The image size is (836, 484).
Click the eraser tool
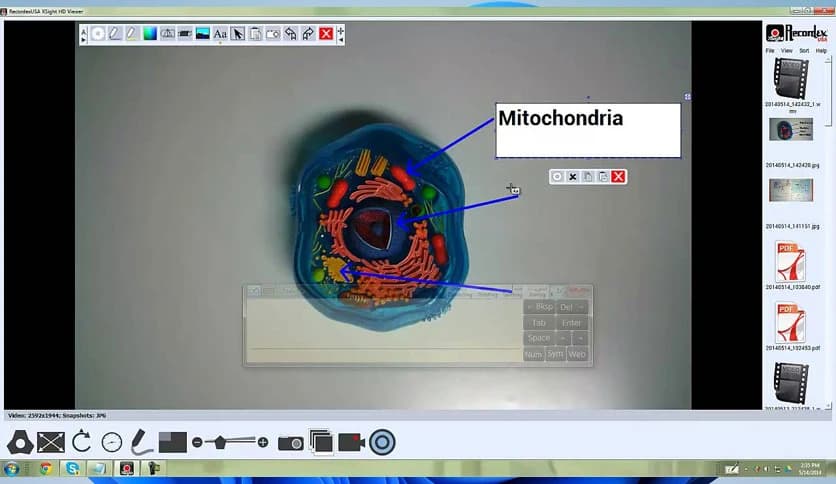[185, 34]
